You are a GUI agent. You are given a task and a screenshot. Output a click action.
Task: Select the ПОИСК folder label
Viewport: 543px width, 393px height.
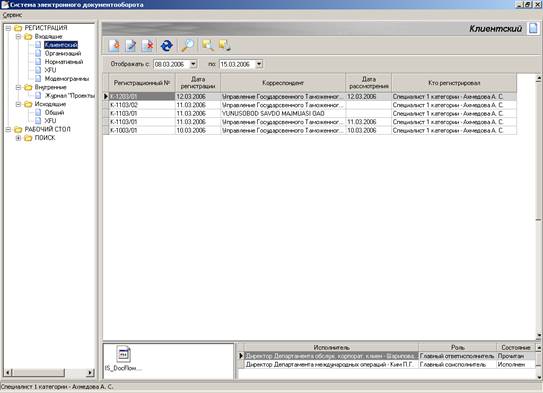(x=45, y=138)
